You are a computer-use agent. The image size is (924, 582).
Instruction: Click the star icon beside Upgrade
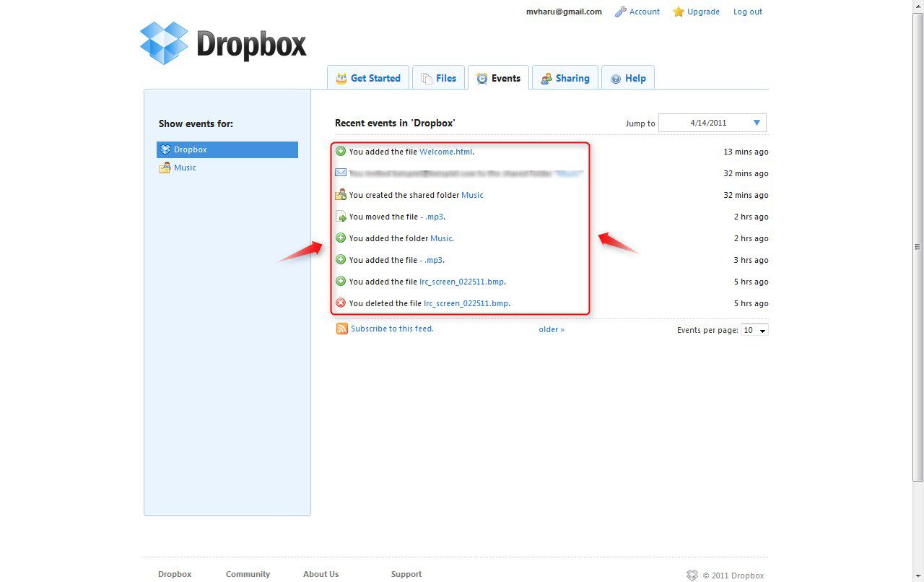679,12
